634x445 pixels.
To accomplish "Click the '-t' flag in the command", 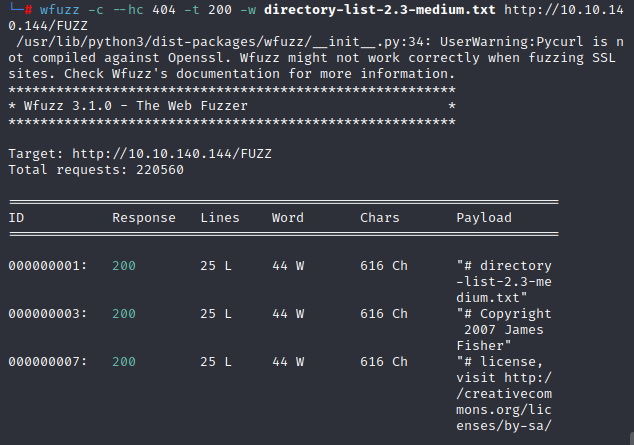I will (192, 10).
